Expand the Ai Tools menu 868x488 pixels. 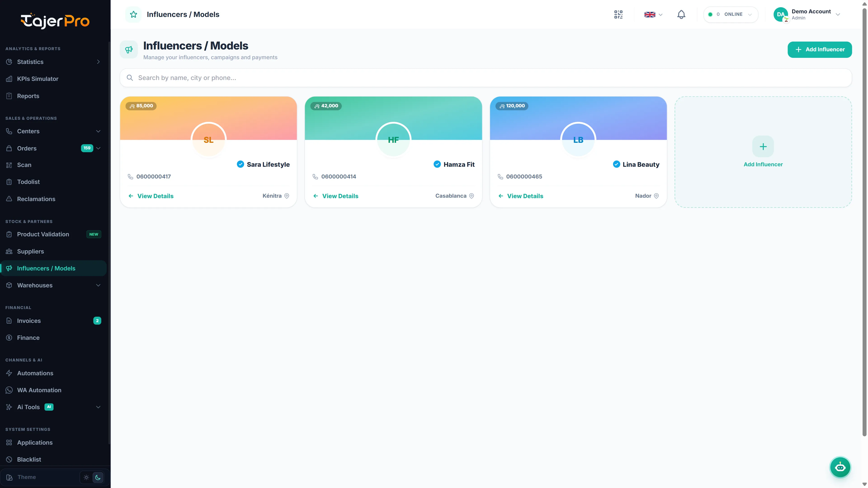click(x=98, y=407)
